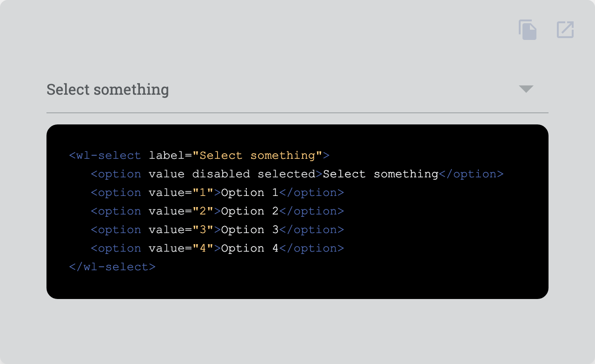
Task: Click the value="4" attribute in the code
Action: 181,248
